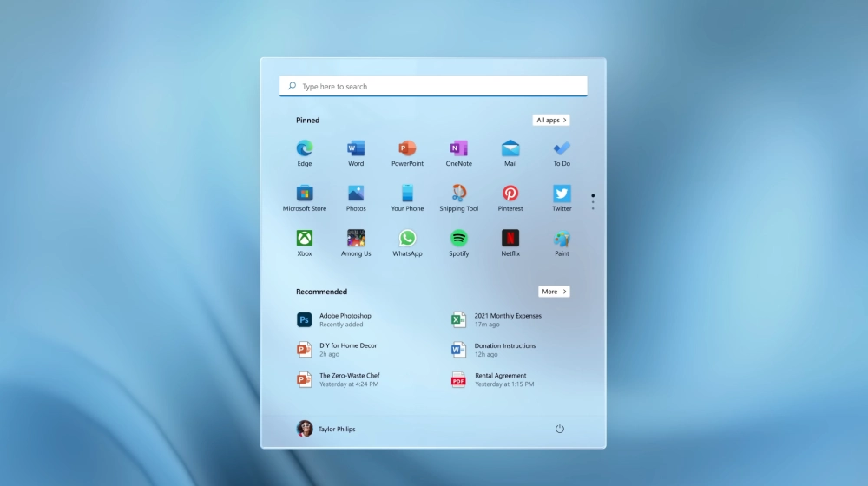The image size is (868, 486).
Task: Open Taylor Philips user account menu
Action: tap(326, 429)
